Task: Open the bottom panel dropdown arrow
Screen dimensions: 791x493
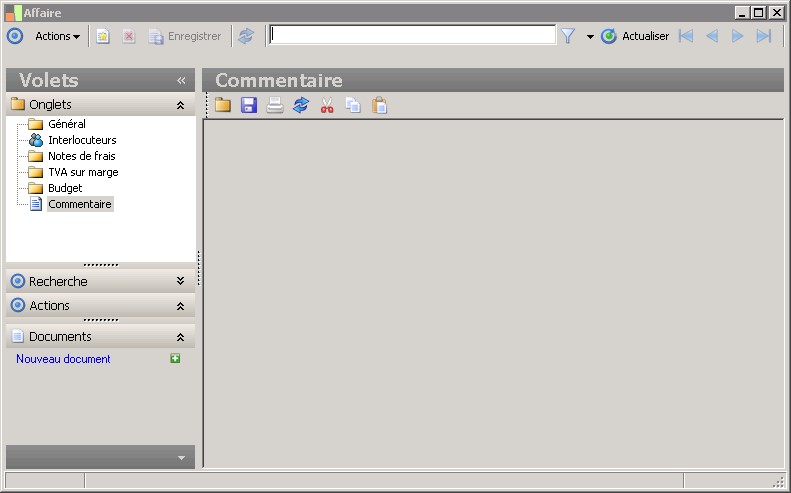Action: (182, 458)
